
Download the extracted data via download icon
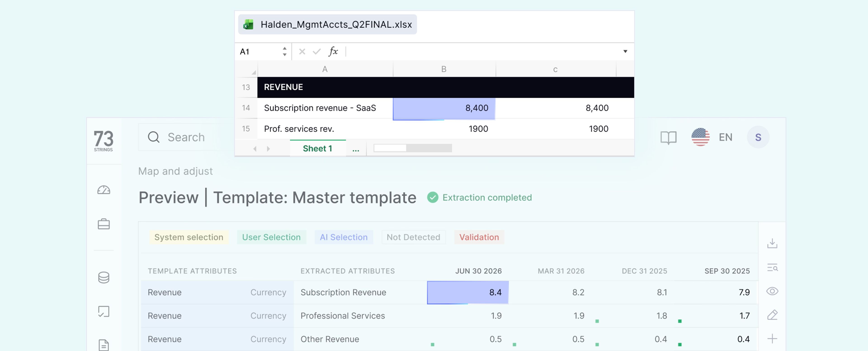point(772,243)
